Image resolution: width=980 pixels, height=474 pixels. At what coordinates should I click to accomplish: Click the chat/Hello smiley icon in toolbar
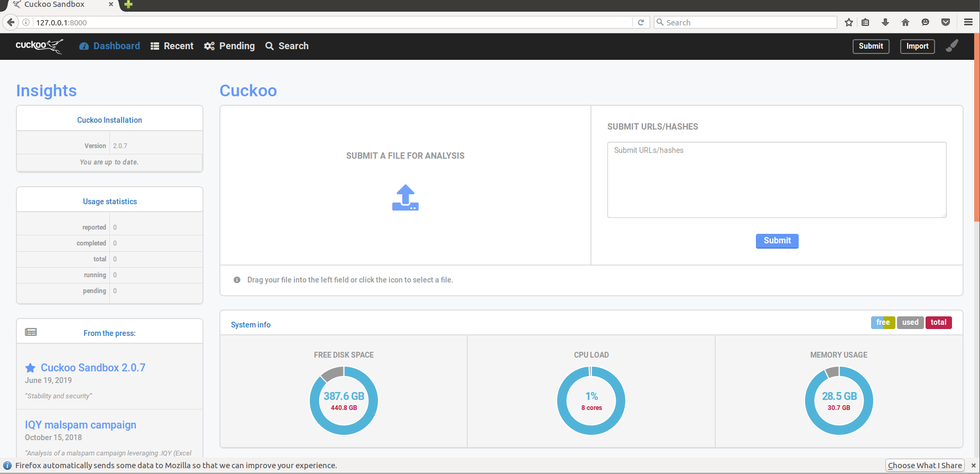click(x=925, y=22)
